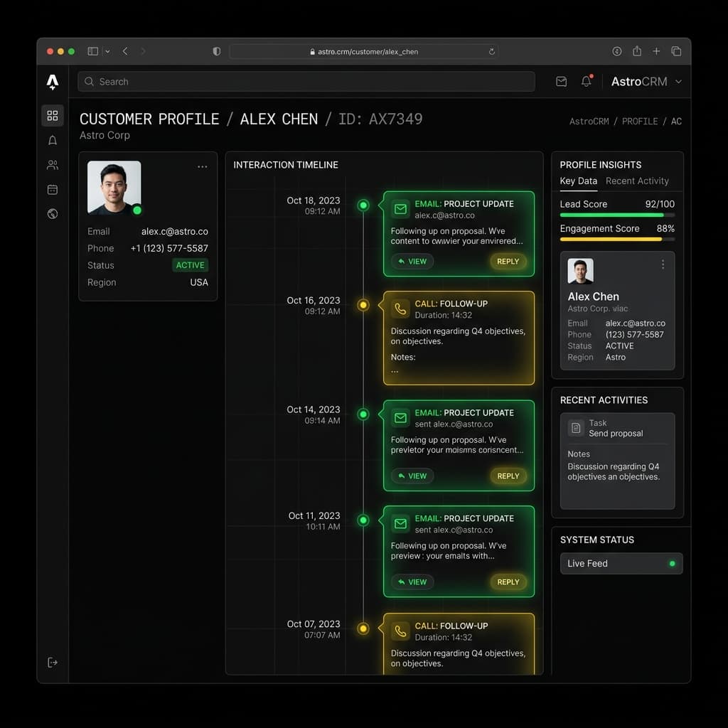Click REPLY on the Oct 18 email
728x728 pixels.
coord(508,262)
